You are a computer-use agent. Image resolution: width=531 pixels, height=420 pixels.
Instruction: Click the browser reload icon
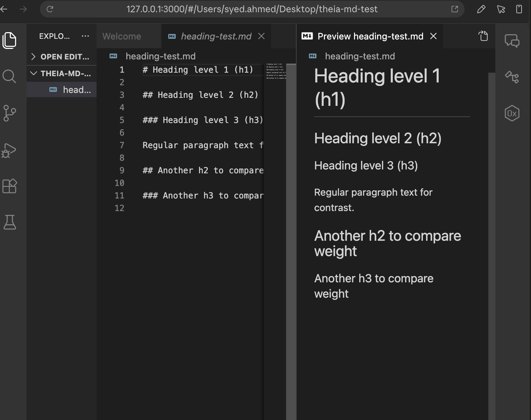pyautogui.click(x=50, y=9)
